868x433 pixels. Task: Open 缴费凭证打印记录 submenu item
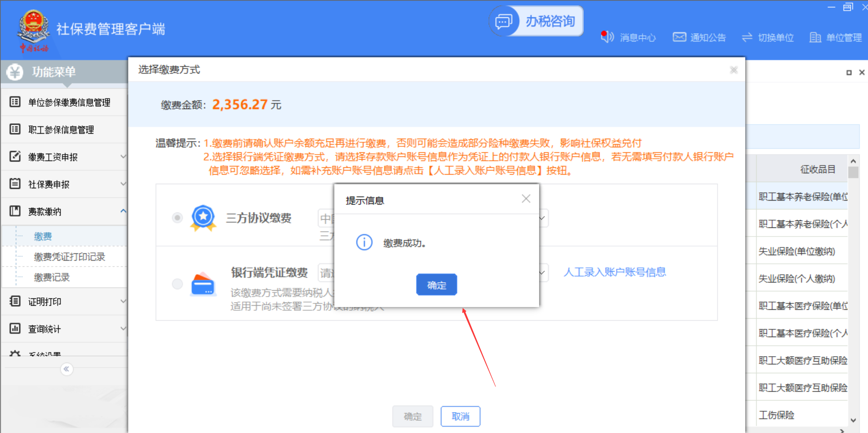point(69,257)
